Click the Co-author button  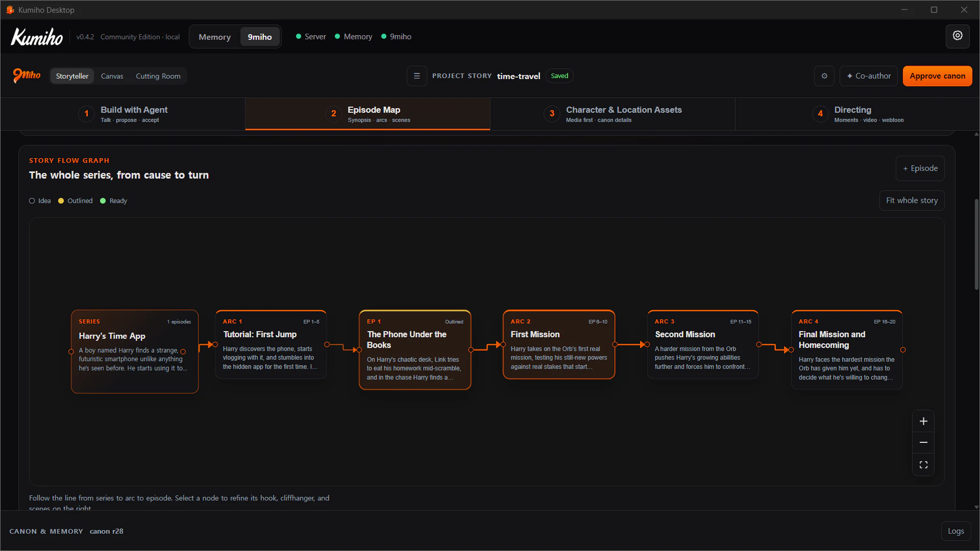(x=868, y=76)
